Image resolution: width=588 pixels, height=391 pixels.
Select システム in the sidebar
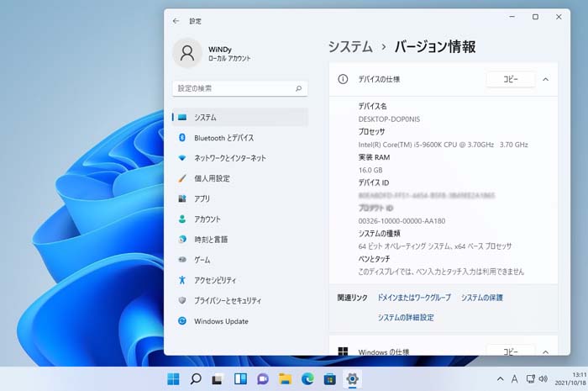tap(240, 118)
